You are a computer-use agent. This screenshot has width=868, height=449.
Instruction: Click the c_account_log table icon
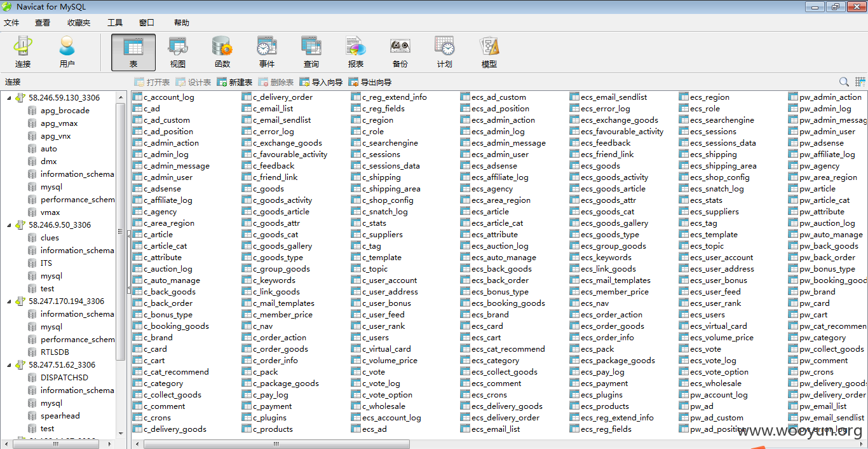(x=137, y=97)
